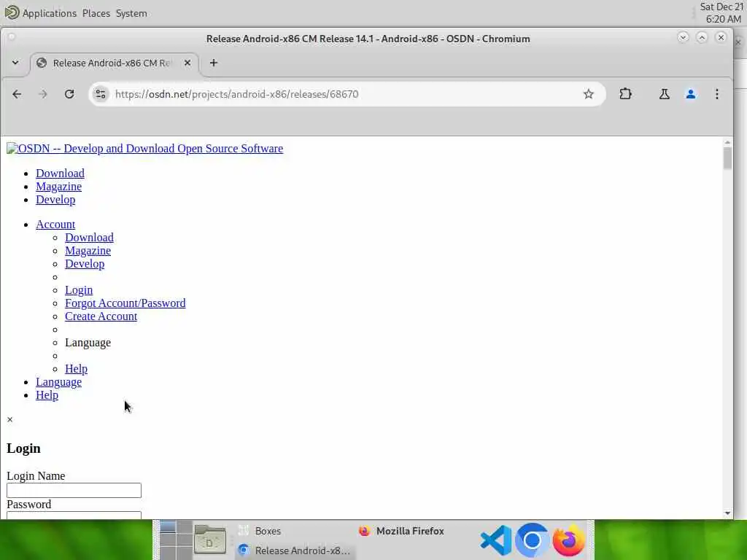Open the bottom Help link
The height and width of the screenshot is (560, 747).
pyautogui.click(x=47, y=395)
